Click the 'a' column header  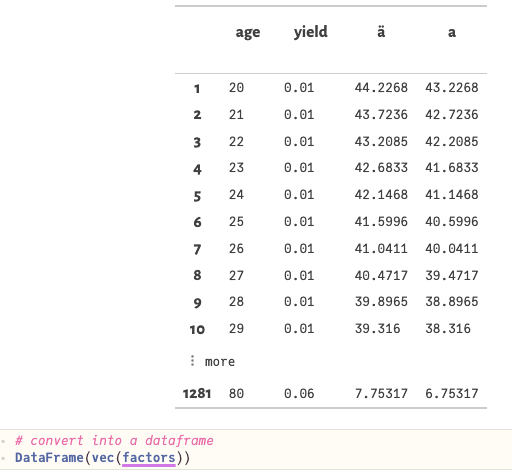[x=452, y=33]
